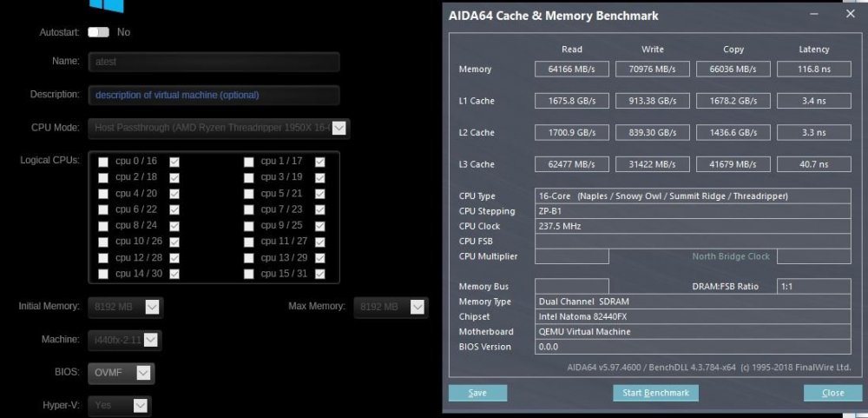Check the cpu 12 checkbox
This screenshot has height=418, width=868.
coord(103,258)
